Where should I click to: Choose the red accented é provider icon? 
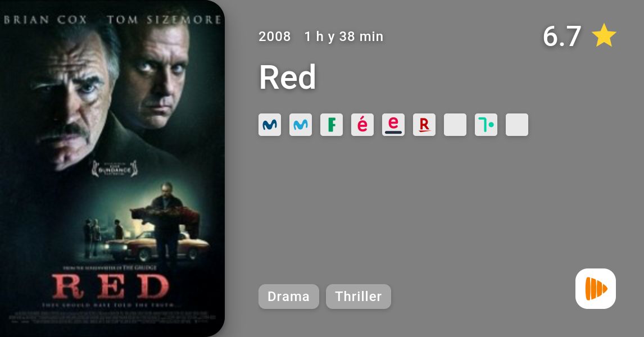pos(362,125)
